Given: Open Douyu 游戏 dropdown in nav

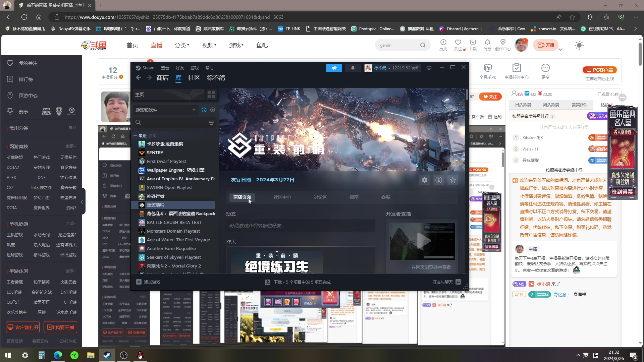Looking at the screenshot, I should click(x=236, y=45).
